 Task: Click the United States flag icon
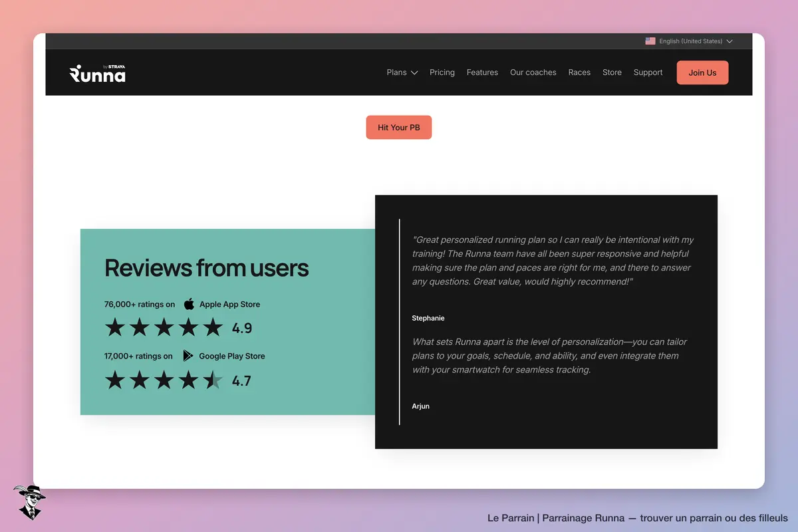click(x=650, y=41)
